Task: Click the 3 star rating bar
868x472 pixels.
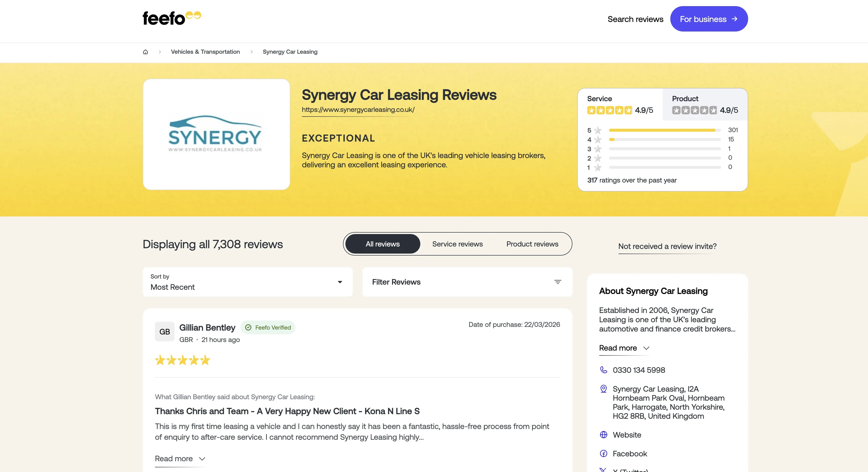Action: pyautogui.click(x=664, y=149)
